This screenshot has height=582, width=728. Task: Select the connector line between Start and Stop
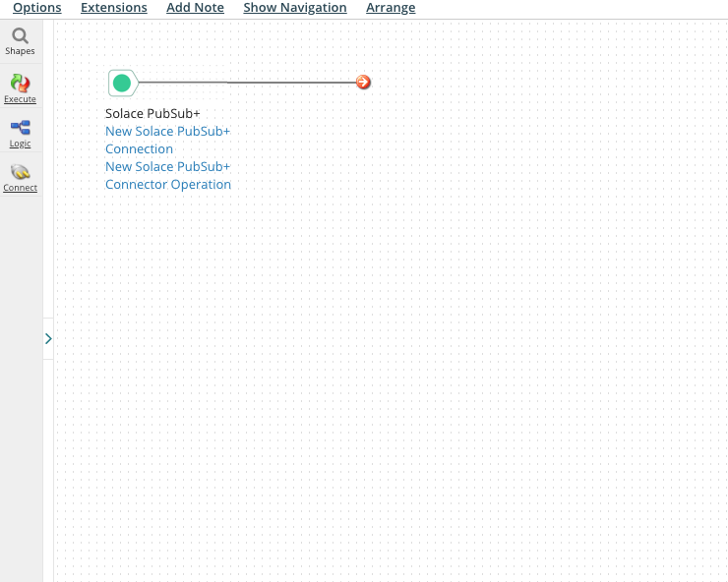[x=246, y=83]
